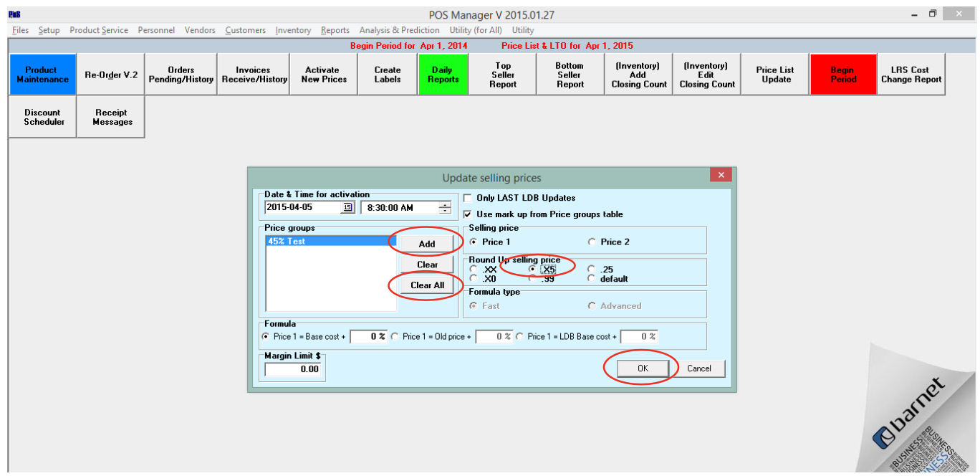Screen dimensions: 980x476
Task: Click the Old price percent field
Action: pos(494,336)
